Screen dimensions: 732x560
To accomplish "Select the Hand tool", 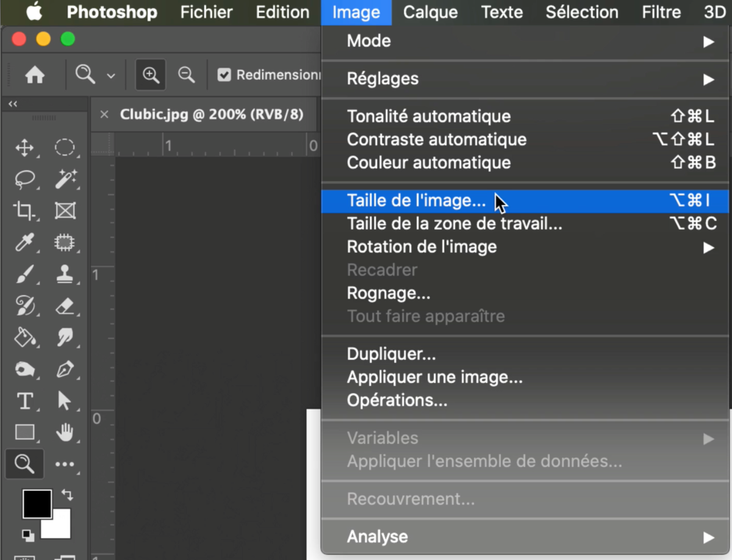I will tap(65, 433).
